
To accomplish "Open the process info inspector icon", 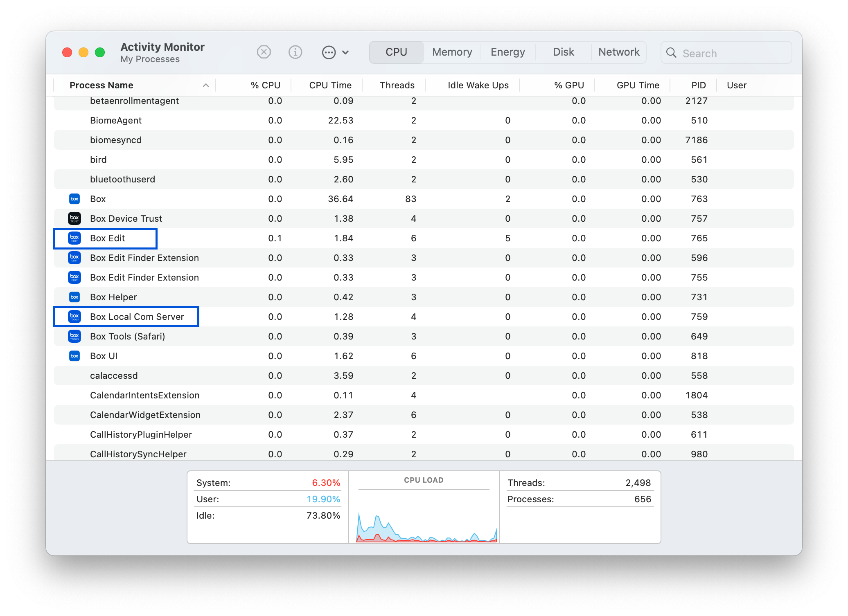I will tap(295, 52).
